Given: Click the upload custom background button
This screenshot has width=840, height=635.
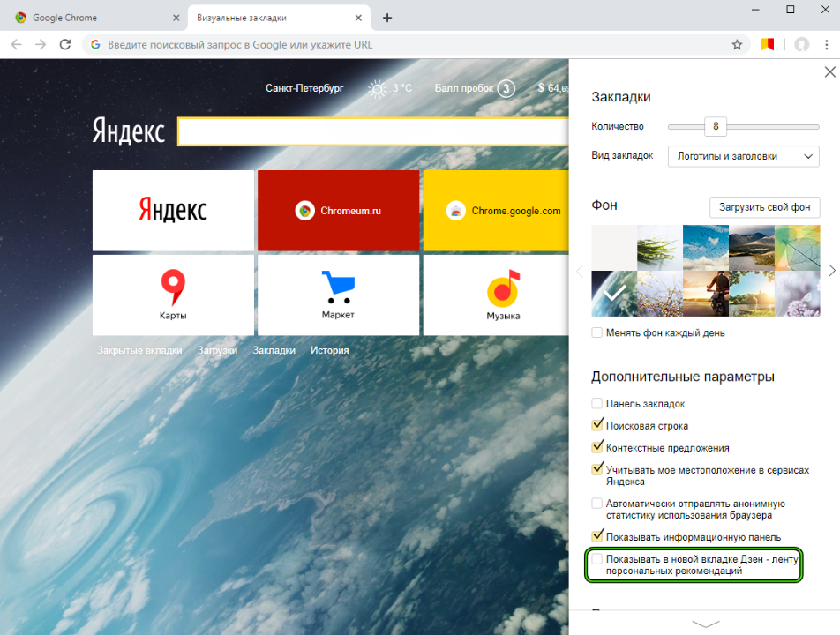Looking at the screenshot, I should 764,207.
